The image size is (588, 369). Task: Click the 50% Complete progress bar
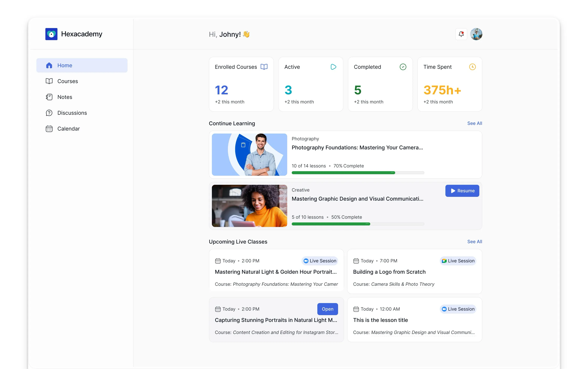(358, 224)
